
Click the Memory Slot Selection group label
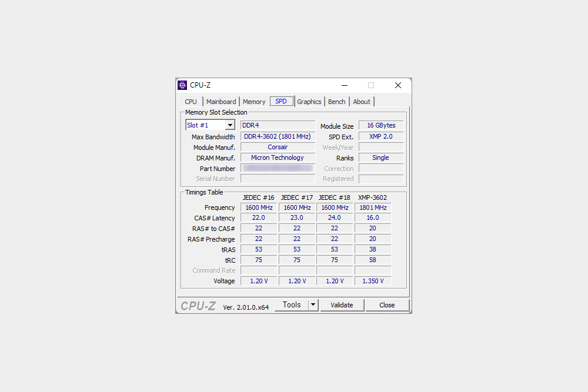coord(216,112)
